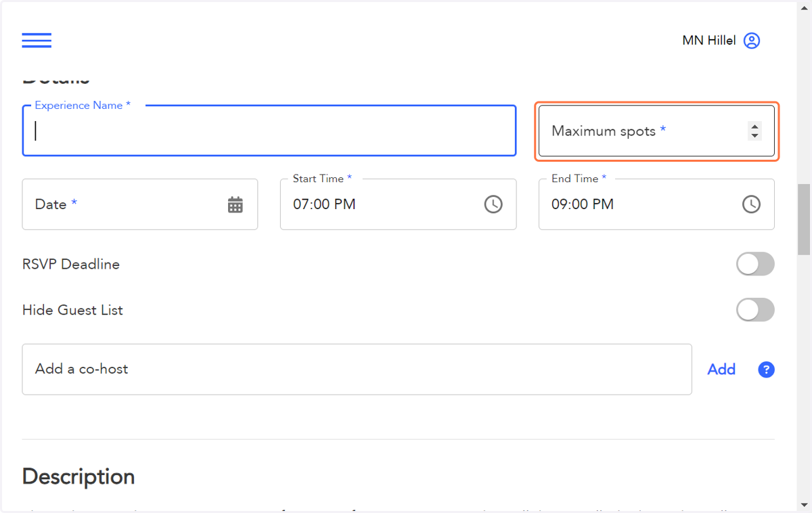Click the Add a co-host field
Image resolution: width=812 pixels, height=513 pixels.
click(357, 370)
